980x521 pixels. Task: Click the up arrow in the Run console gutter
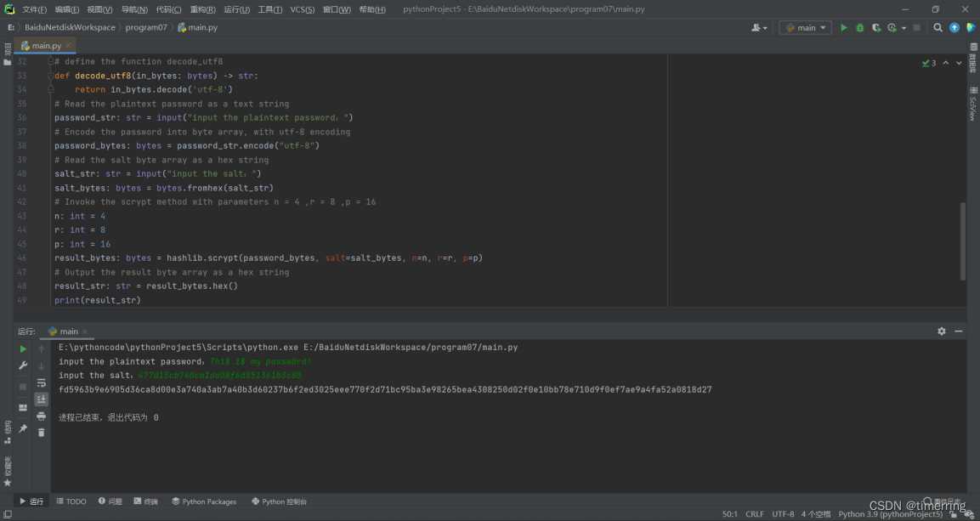42,349
